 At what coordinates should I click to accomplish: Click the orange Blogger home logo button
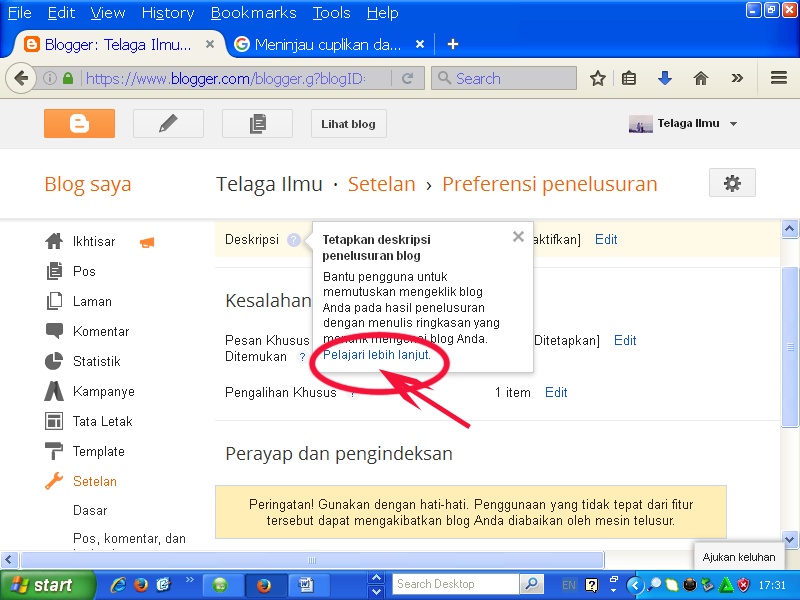tap(79, 123)
